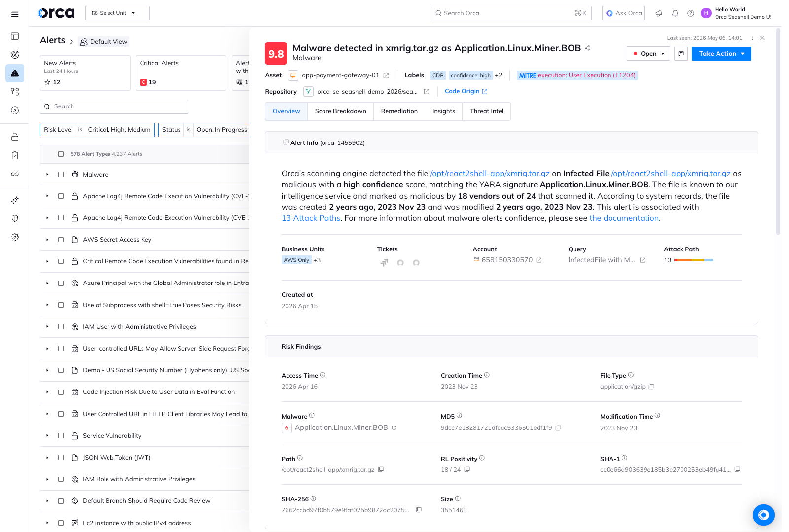Expand IAM Role with Administrative Privileges row
Image resolution: width=789 pixels, height=532 pixels.
[x=47, y=479]
